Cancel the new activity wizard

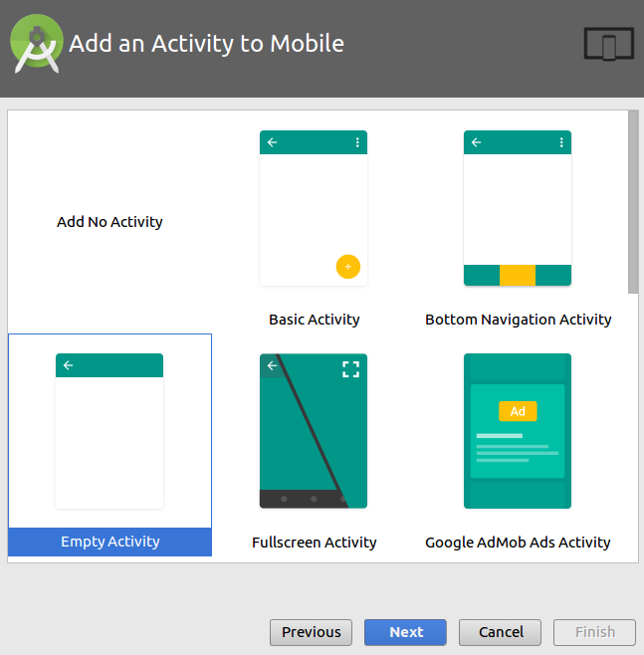500,632
